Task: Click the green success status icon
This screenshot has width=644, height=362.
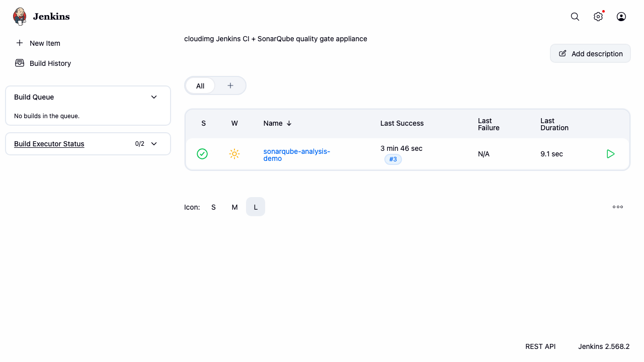Action: click(202, 154)
